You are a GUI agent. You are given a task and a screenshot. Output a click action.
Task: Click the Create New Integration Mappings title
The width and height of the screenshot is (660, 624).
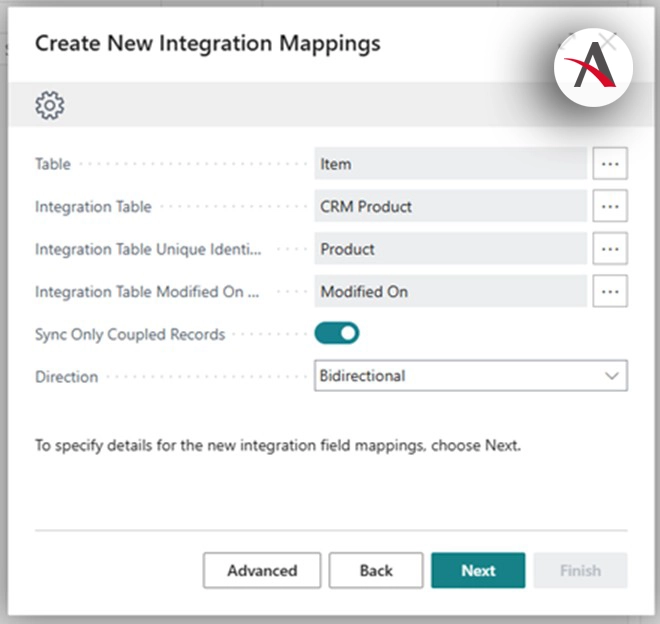[207, 43]
